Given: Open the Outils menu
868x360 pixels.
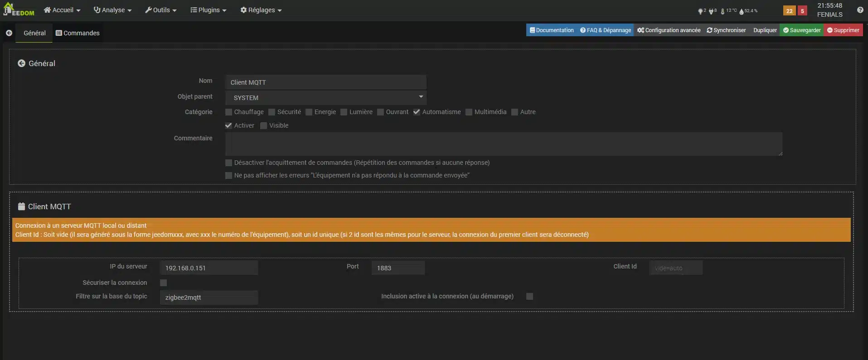Looking at the screenshot, I should click(161, 10).
